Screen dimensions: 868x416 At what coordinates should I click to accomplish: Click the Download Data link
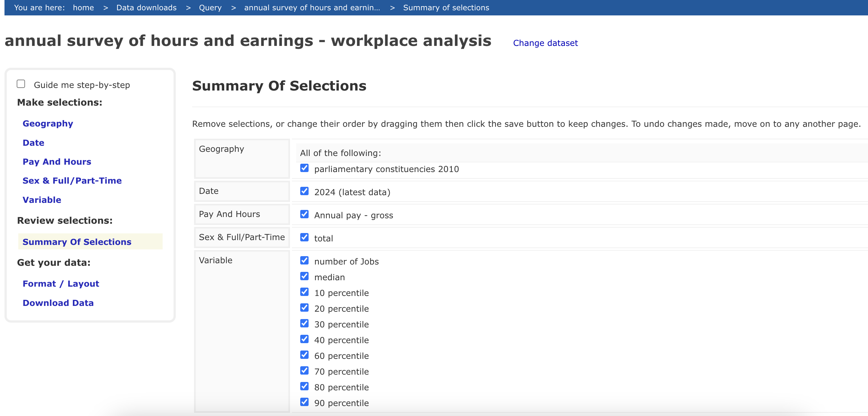[x=58, y=303]
